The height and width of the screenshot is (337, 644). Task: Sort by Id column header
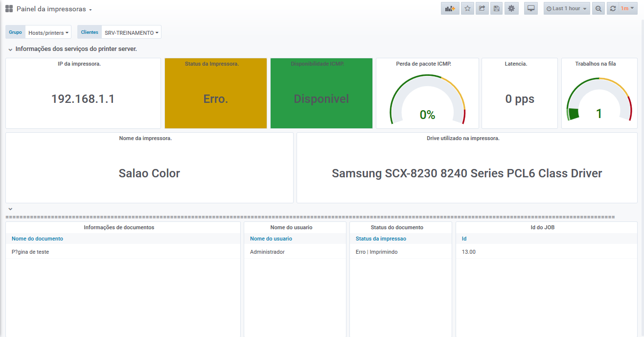464,239
